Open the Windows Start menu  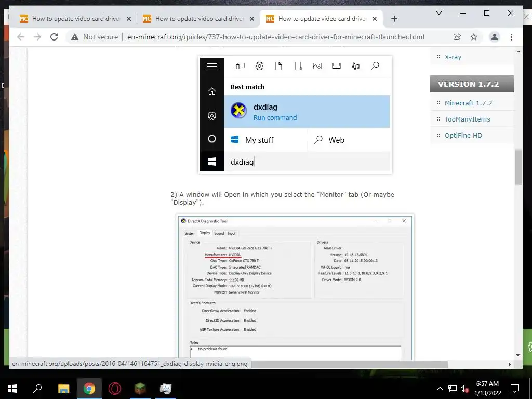(x=12, y=389)
